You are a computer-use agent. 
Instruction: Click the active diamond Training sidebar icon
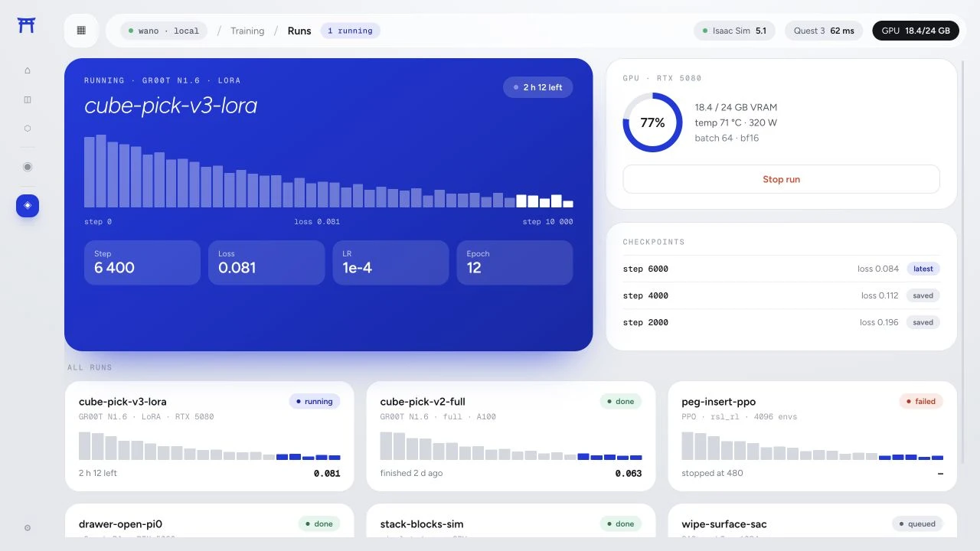click(28, 205)
